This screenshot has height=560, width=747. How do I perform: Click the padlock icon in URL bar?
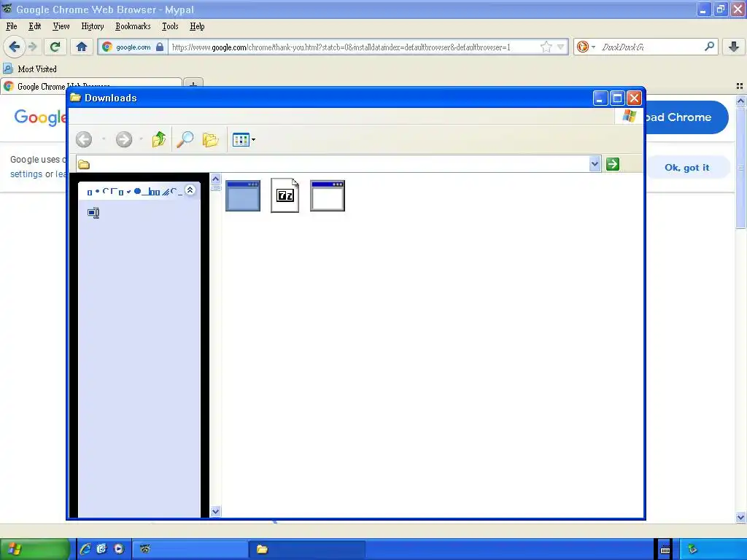pos(160,47)
